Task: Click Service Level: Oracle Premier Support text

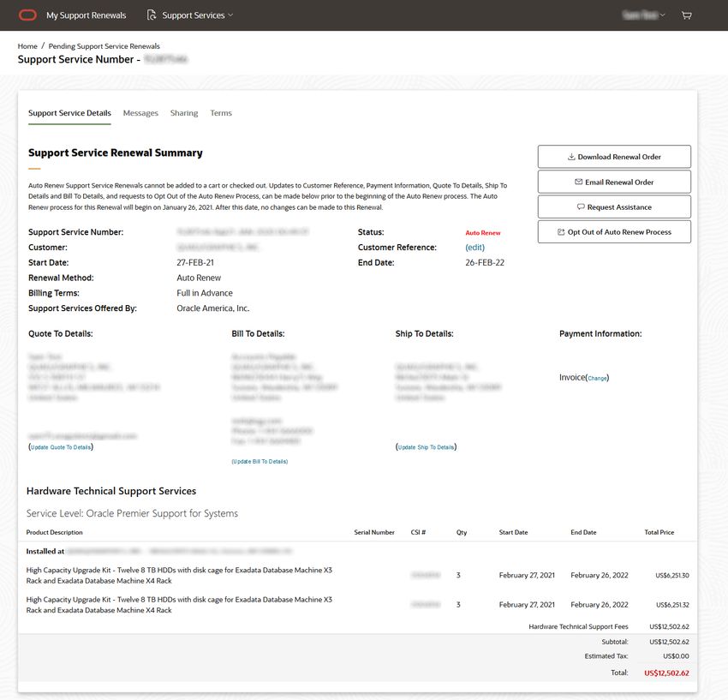Action: 132,513
